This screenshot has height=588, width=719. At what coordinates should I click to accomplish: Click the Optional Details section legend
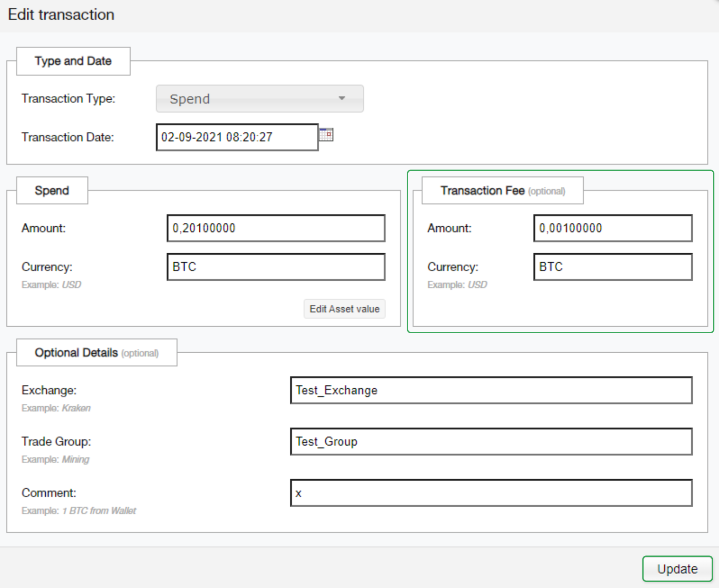coord(97,353)
